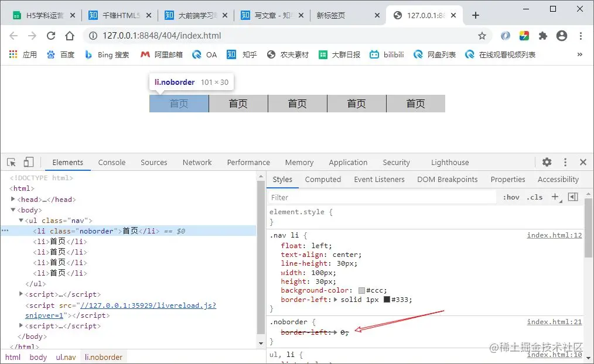594x364 pixels.
Task: Select the body breadcrumb
Action: click(x=38, y=357)
